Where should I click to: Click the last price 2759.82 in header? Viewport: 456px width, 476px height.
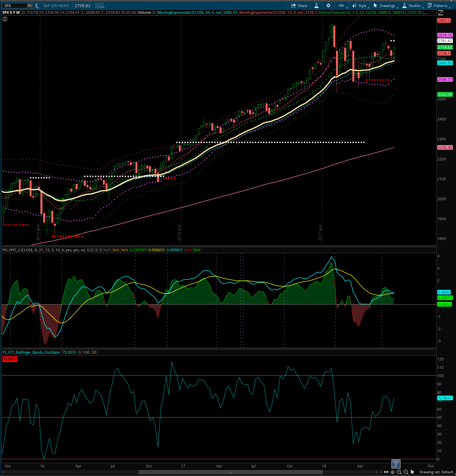coord(82,6)
